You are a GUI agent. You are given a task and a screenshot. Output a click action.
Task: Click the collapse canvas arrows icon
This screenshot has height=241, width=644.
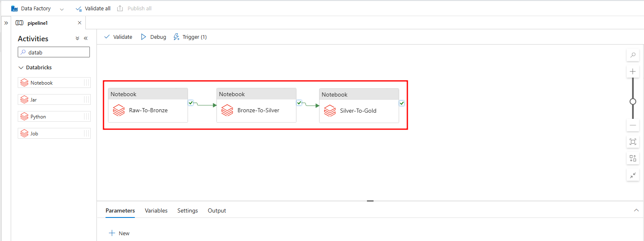coord(633,175)
